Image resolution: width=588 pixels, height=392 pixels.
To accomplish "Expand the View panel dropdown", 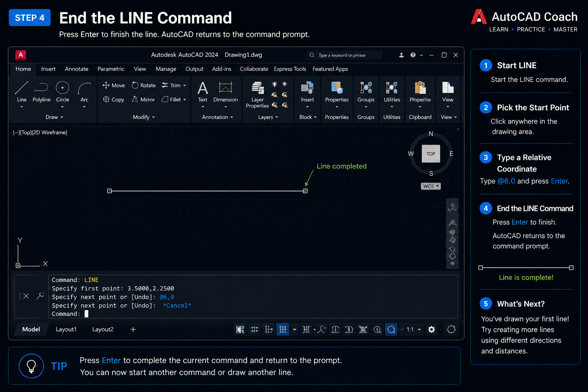I will (449, 117).
